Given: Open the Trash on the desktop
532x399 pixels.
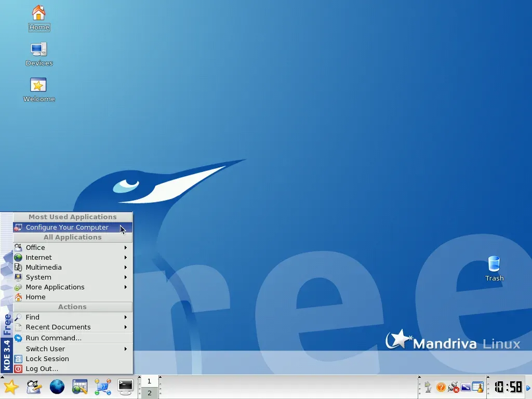Looking at the screenshot, I should click(494, 269).
